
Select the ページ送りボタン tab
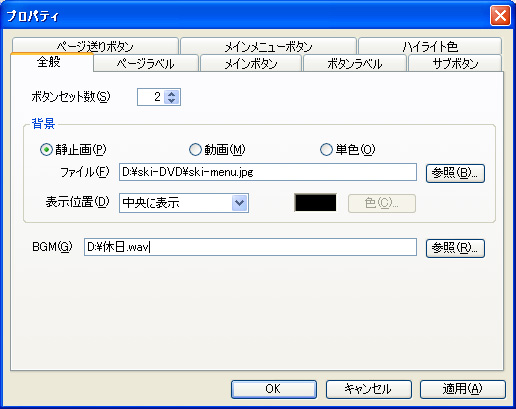coord(95,46)
